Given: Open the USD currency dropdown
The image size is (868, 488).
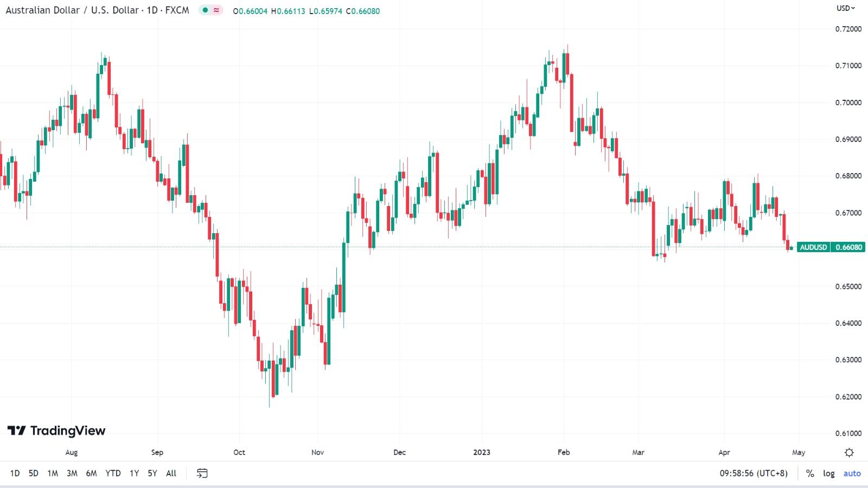Looking at the screenshot, I should [x=845, y=8].
